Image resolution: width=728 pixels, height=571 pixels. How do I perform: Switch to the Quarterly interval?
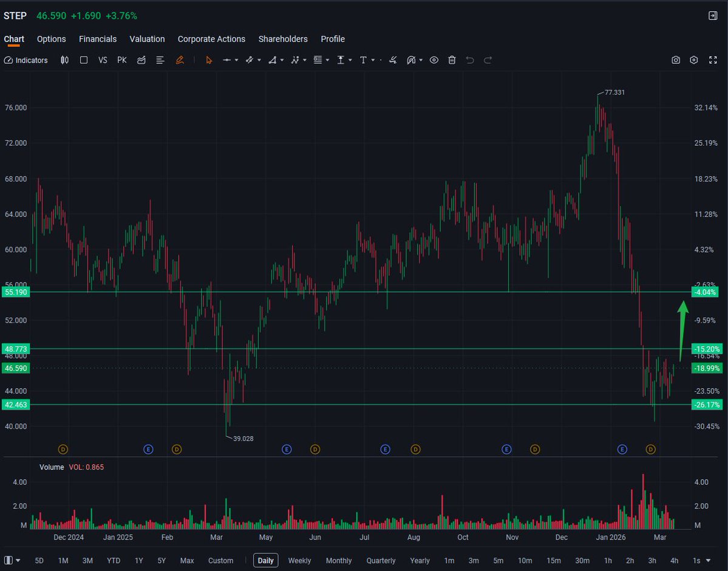click(x=381, y=561)
